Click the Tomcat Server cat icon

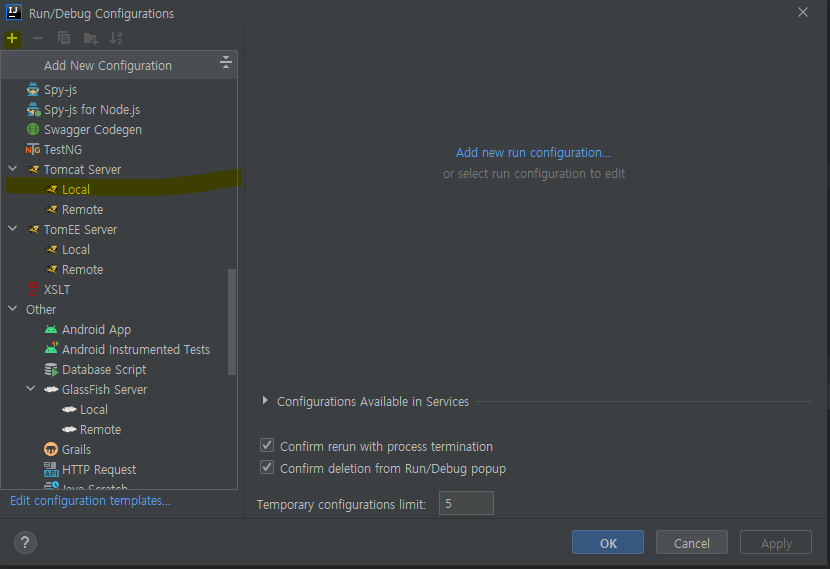[33, 169]
